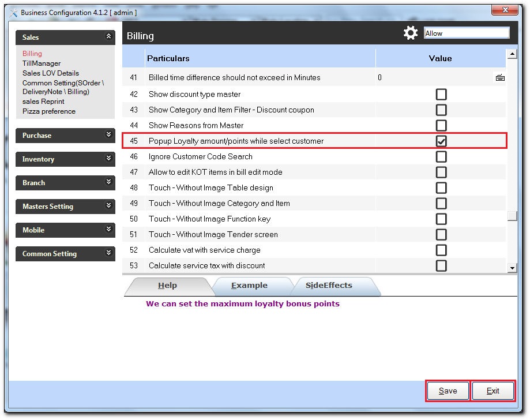The width and height of the screenshot is (530, 420).
Task: Open Pizza preference settings
Action: tap(49, 111)
